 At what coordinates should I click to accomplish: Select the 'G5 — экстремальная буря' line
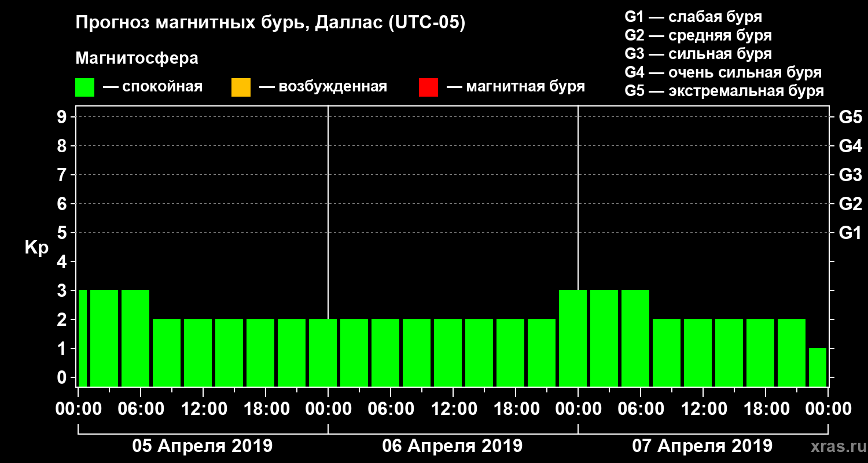[724, 91]
